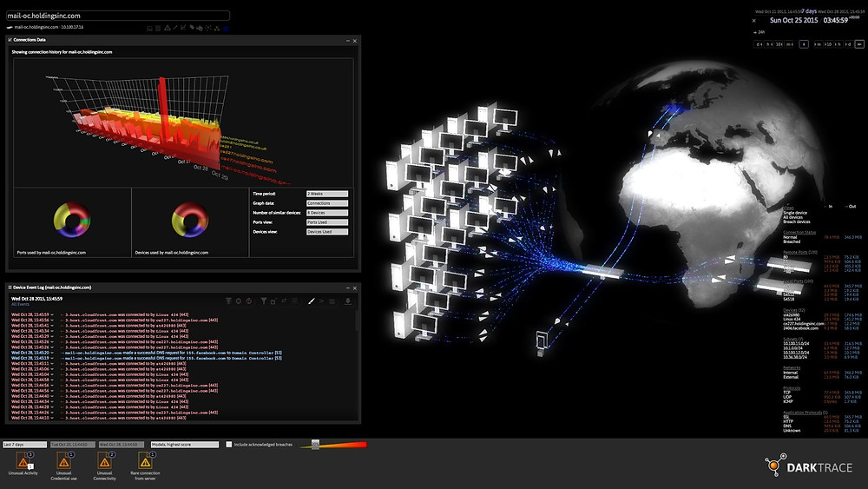The image size is (868, 489).
Task: Click the first funnel filter icon in event log
Action: pyautogui.click(x=228, y=301)
